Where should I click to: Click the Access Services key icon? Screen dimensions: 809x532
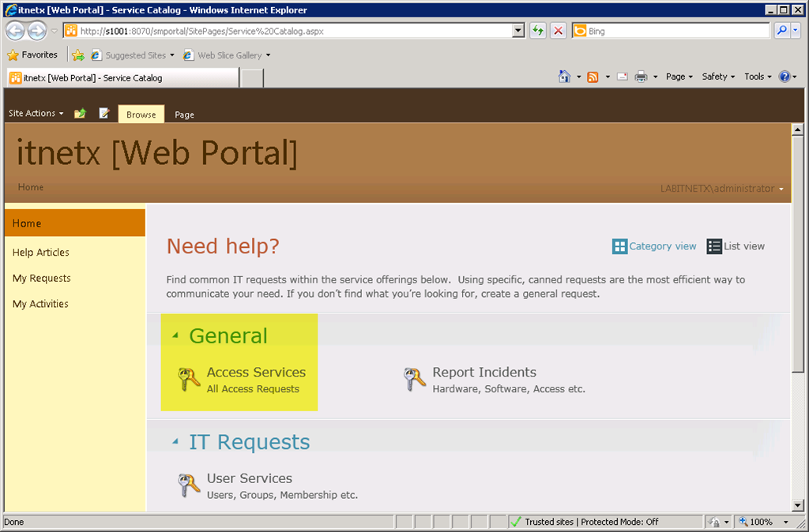[189, 380]
